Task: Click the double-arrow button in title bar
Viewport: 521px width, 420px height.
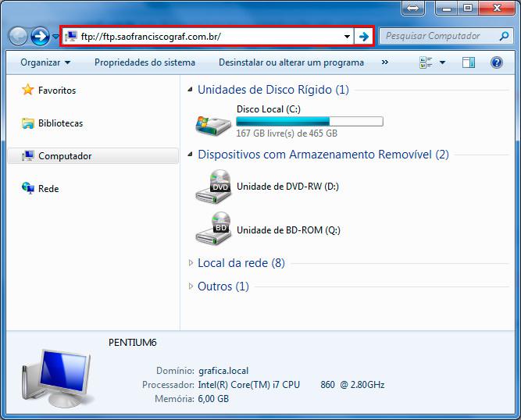Action: [x=412, y=8]
